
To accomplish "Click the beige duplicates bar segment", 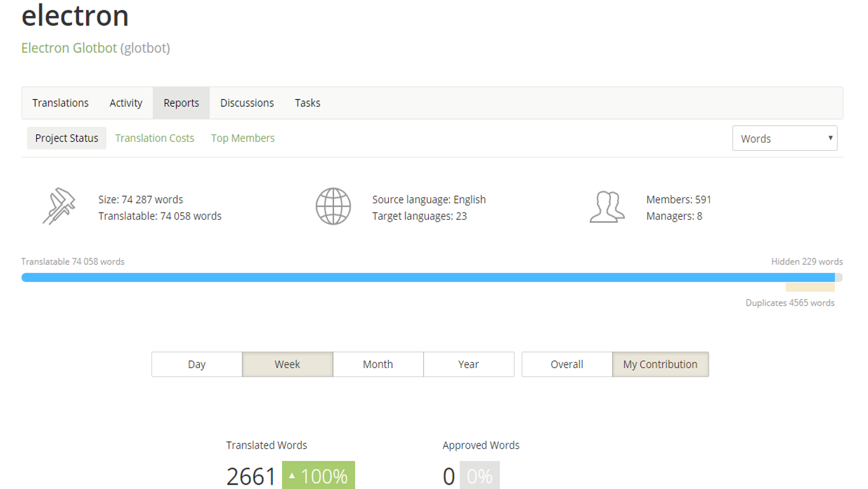I will point(810,287).
